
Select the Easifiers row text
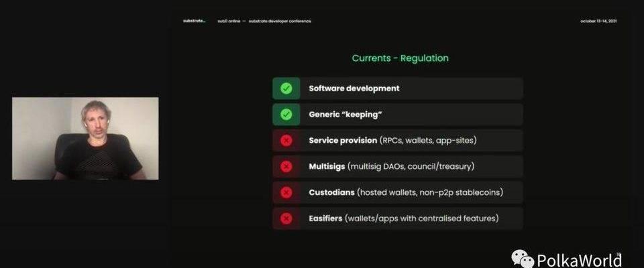coord(403,218)
